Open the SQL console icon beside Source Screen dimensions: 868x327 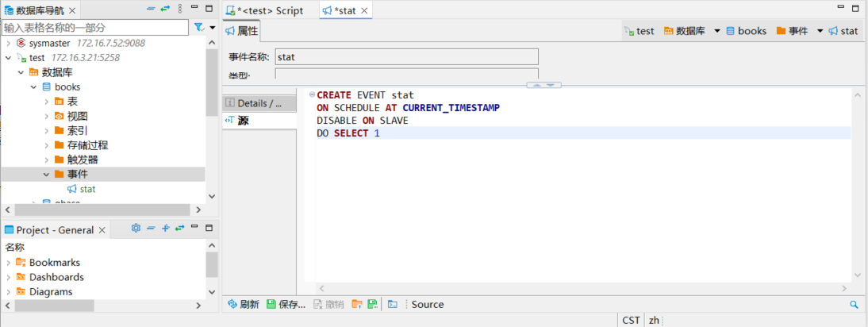393,305
